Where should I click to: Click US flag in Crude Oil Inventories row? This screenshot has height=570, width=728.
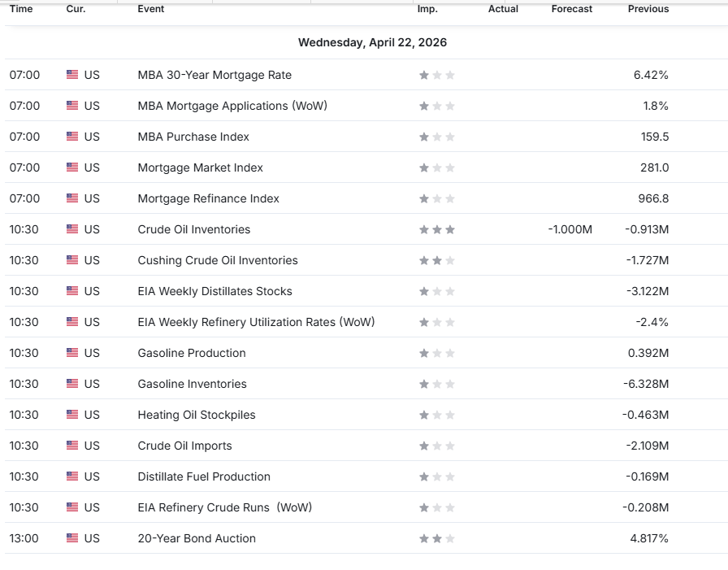point(72,229)
